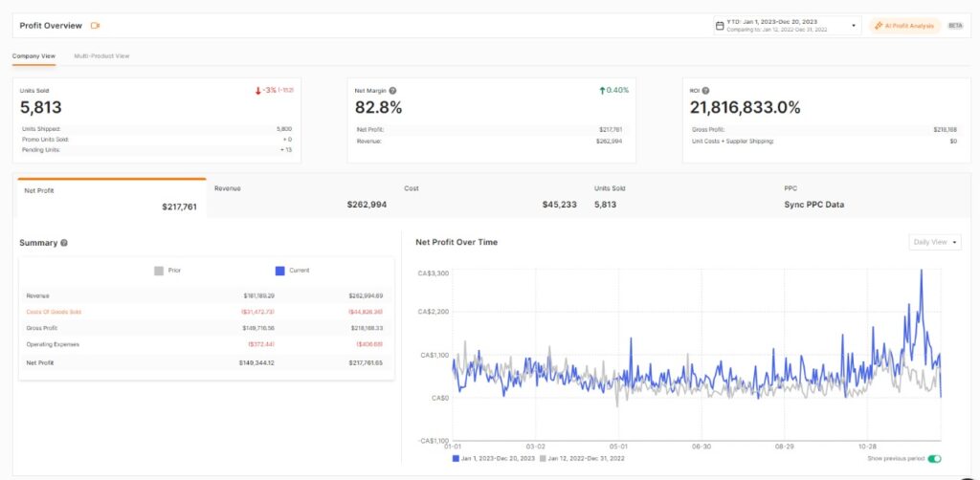
Task: Click Gross Profit row in Summary table
Action: tap(207, 328)
